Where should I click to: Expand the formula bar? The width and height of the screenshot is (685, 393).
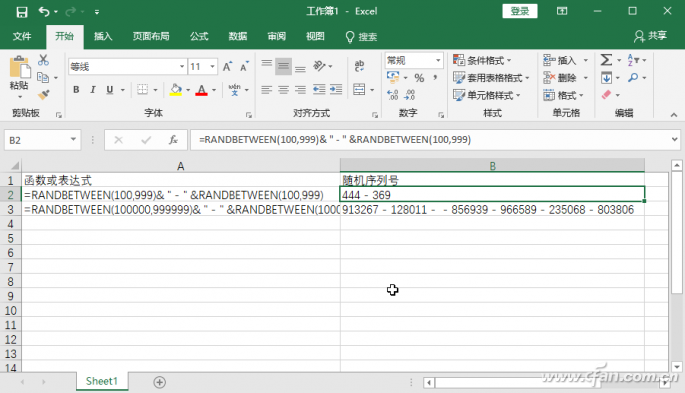click(x=675, y=140)
